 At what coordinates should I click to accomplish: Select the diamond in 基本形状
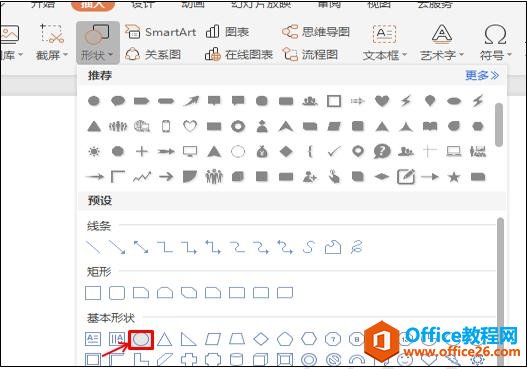(x=261, y=339)
